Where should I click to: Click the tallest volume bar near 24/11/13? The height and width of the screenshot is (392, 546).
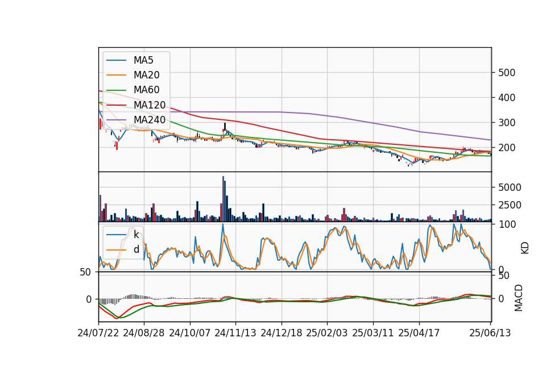(x=223, y=199)
